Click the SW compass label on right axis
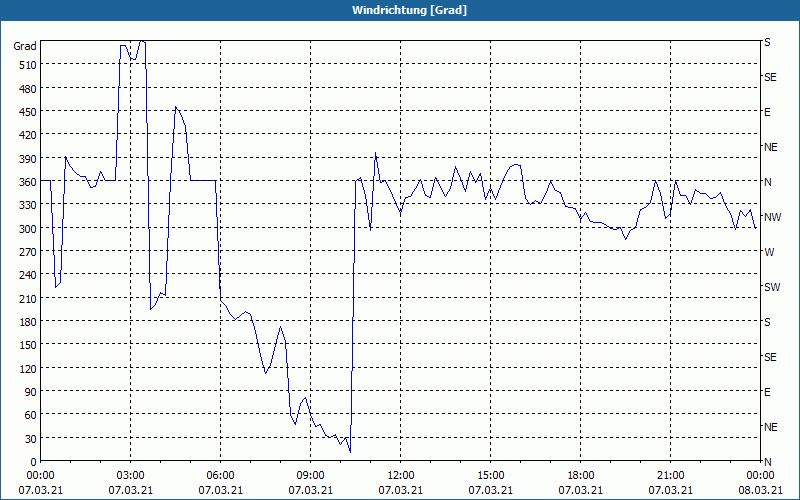 coord(771,287)
